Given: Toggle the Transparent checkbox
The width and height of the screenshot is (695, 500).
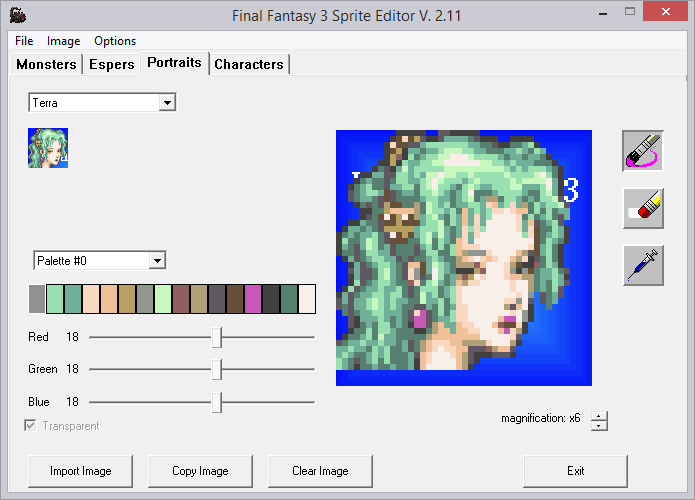Looking at the screenshot, I should [x=30, y=426].
